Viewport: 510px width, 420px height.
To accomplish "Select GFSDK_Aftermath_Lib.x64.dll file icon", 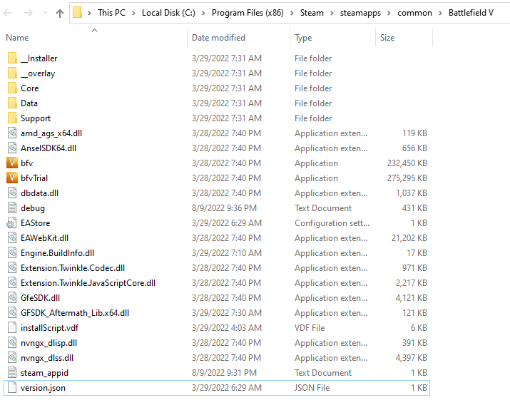I will (x=12, y=312).
